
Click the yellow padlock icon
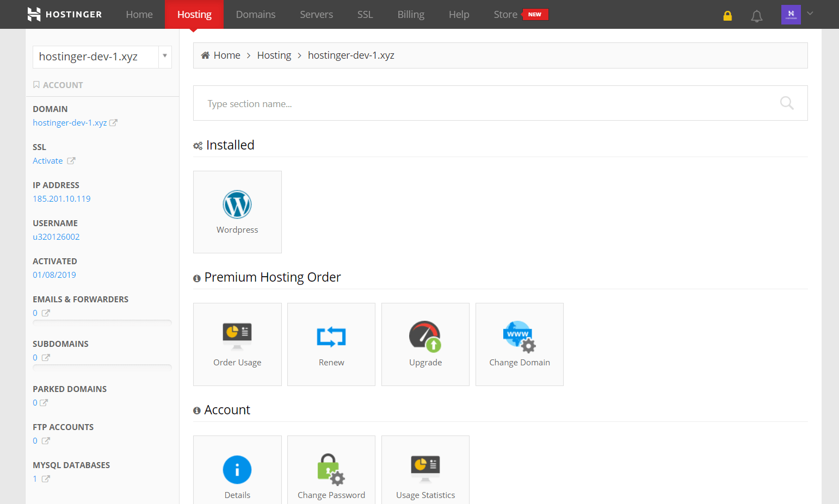[x=727, y=16]
